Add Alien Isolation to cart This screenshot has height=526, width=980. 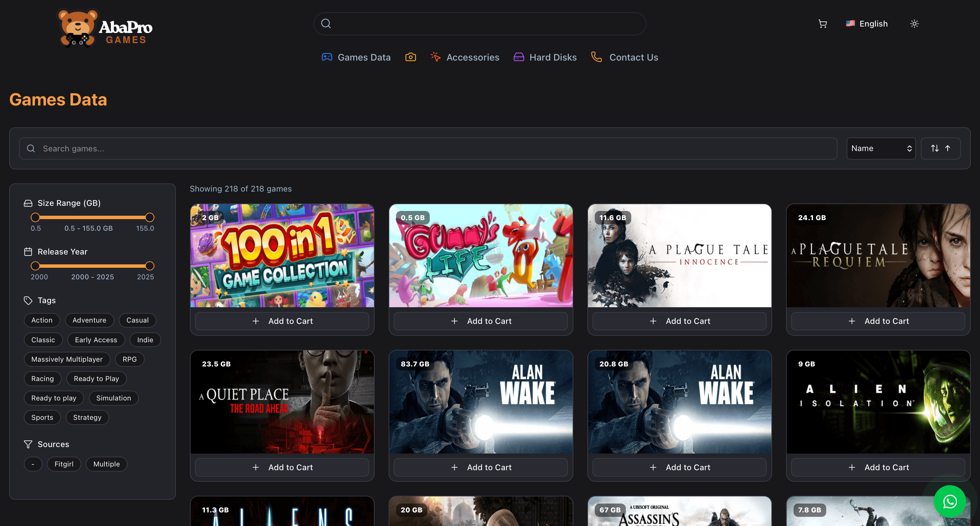click(x=878, y=467)
